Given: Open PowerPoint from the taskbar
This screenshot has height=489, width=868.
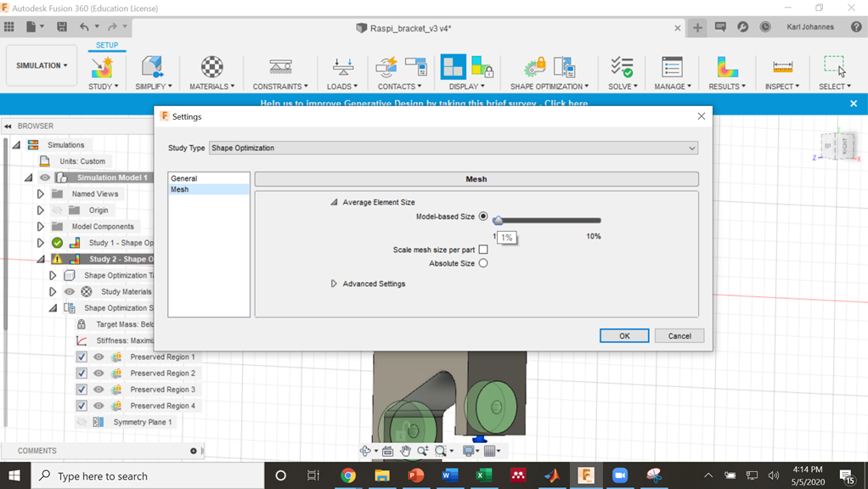Looking at the screenshot, I should tap(415, 475).
